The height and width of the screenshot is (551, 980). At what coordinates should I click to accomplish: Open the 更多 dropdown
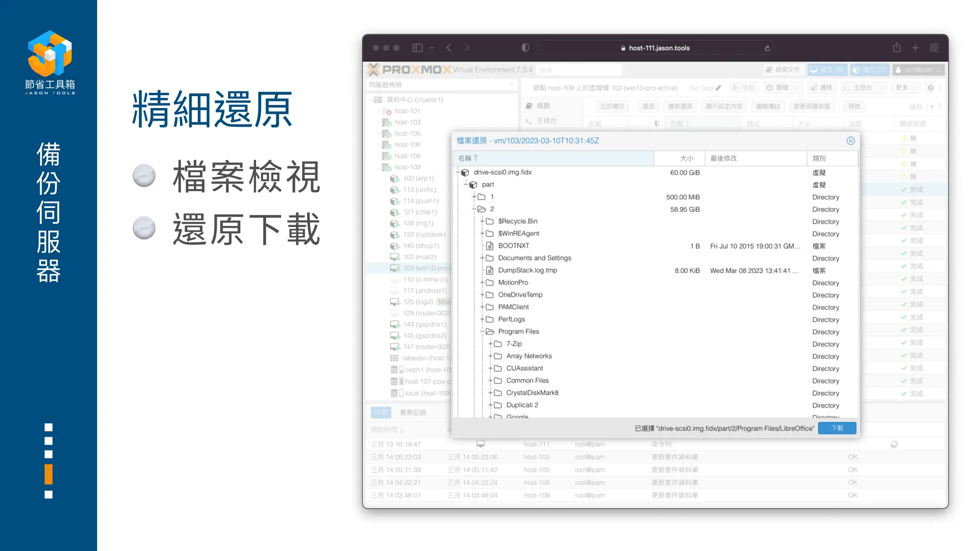coord(906,88)
